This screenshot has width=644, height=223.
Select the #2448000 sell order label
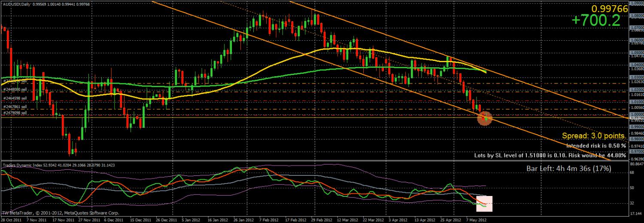pyautogui.click(x=15, y=90)
